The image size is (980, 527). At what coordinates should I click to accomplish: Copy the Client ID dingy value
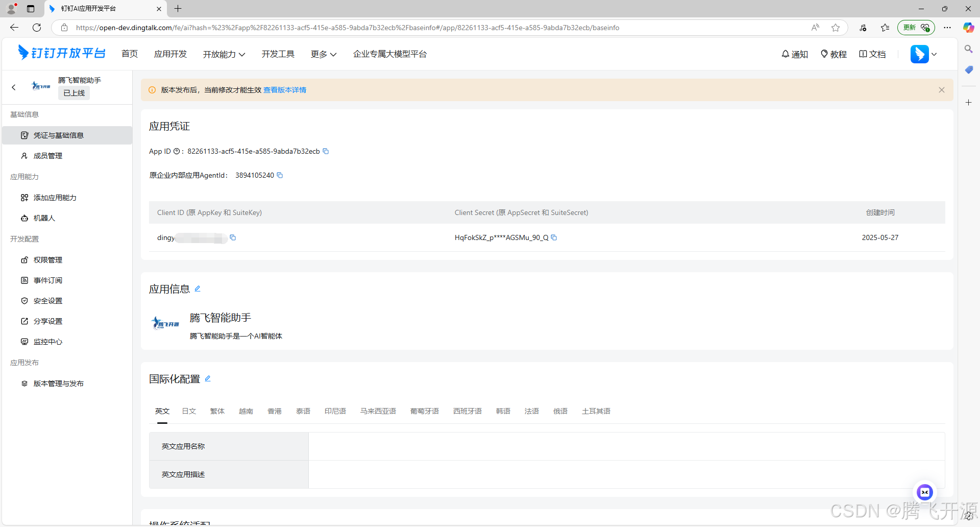coord(233,237)
